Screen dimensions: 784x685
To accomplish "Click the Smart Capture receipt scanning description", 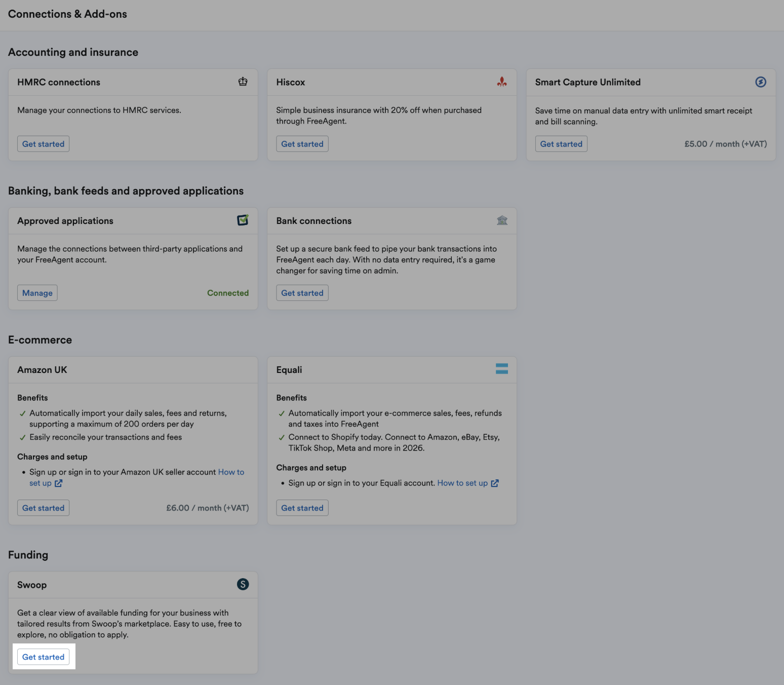I will click(x=644, y=116).
